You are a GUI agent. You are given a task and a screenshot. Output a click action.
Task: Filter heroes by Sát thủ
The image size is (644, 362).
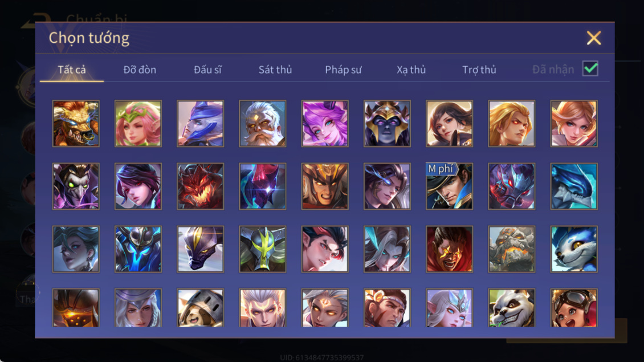[x=275, y=70]
